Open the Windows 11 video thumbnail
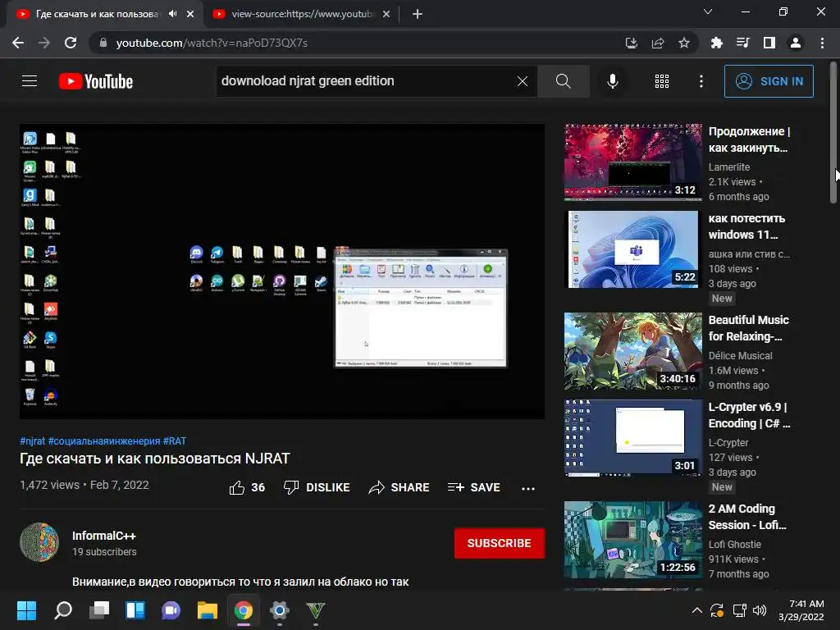The width and height of the screenshot is (840, 630). tap(632, 249)
